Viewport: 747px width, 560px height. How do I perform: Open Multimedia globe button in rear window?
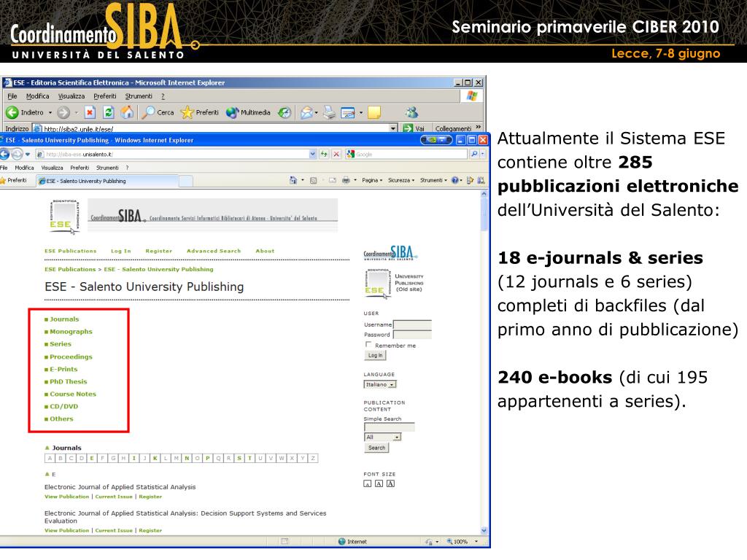click(x=248, y=112)
